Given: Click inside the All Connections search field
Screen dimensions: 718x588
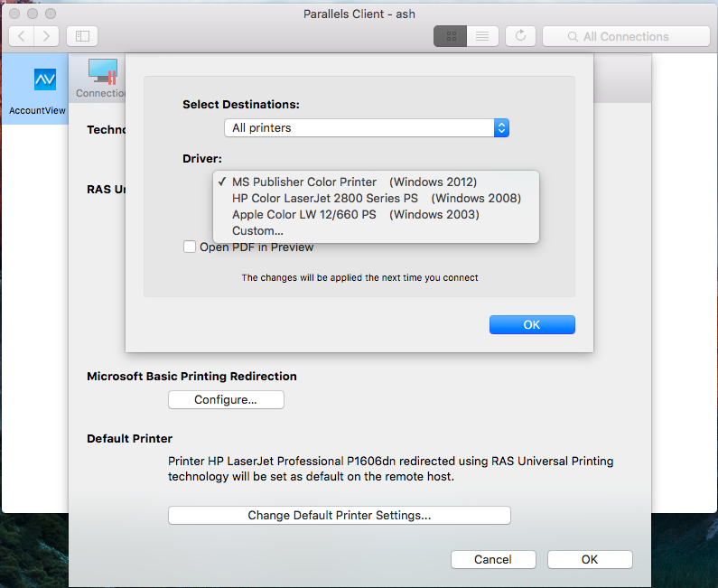Looking at the screenshot, I should point(626,36).
